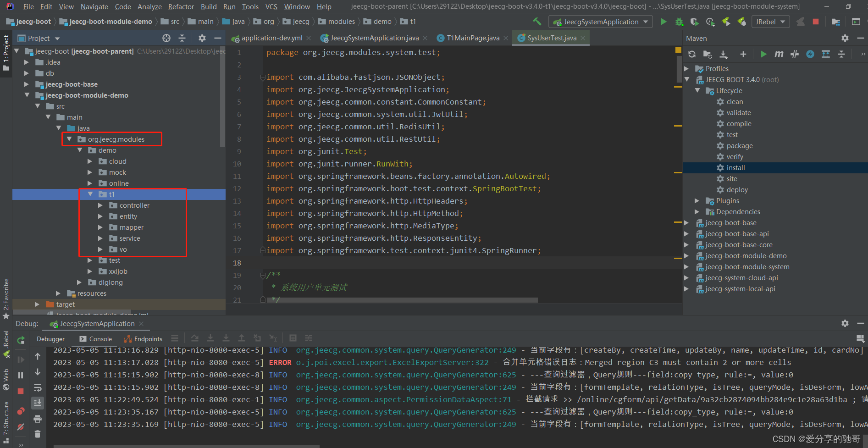Click the jeecg-boot-module-demo breadcrumb

tap(105, 22)
